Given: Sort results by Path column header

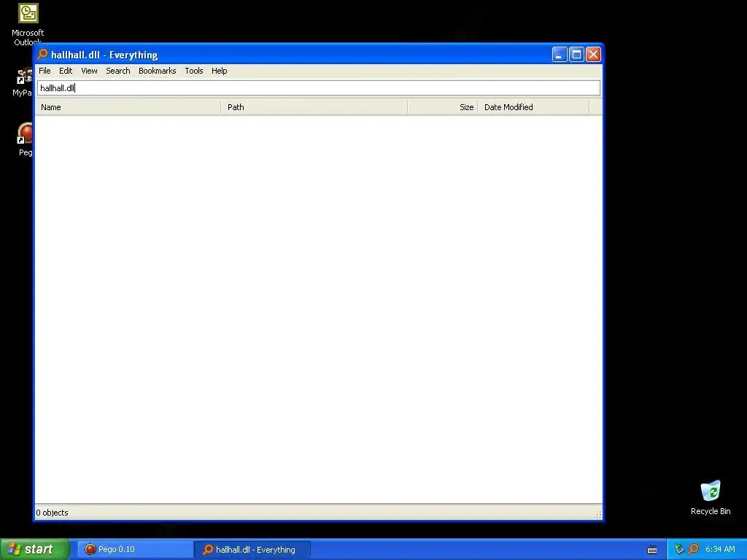Looking at the screenshot, I should pyautogui.click(x=314, y=107).
